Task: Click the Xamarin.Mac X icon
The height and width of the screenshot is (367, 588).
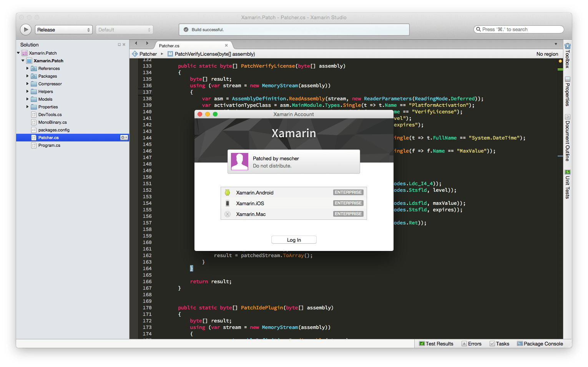Action: click(x=228, y=214)
